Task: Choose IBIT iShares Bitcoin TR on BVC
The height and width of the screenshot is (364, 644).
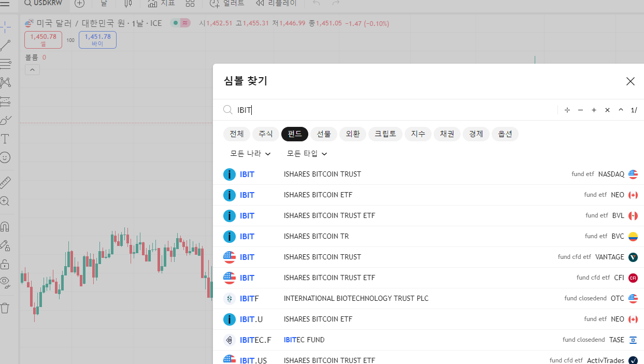Action: coord(428,237)
